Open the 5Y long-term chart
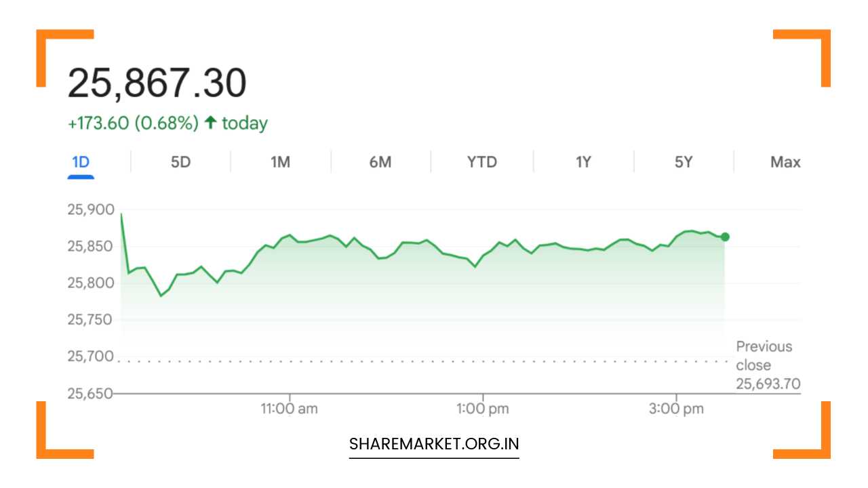The image size is (868, 488). pyautogui.click(x=682, y=162)
